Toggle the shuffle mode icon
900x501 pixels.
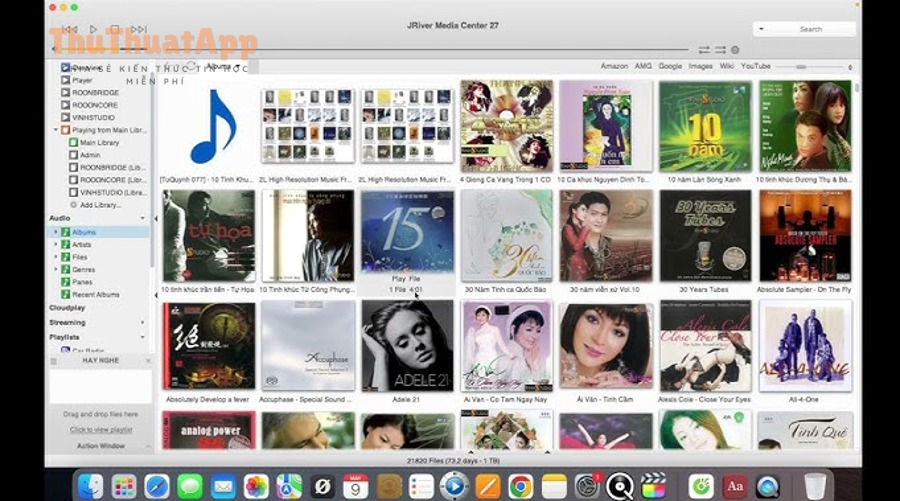click(720, 50)
